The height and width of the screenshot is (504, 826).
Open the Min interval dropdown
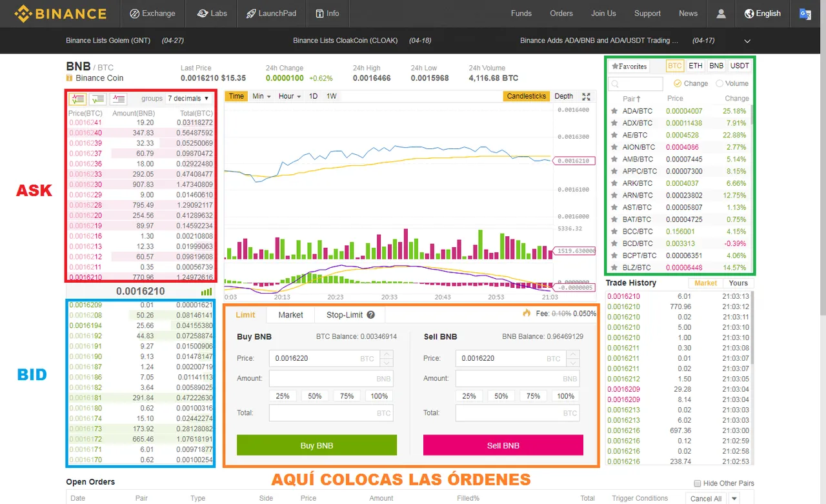(261, 96)
